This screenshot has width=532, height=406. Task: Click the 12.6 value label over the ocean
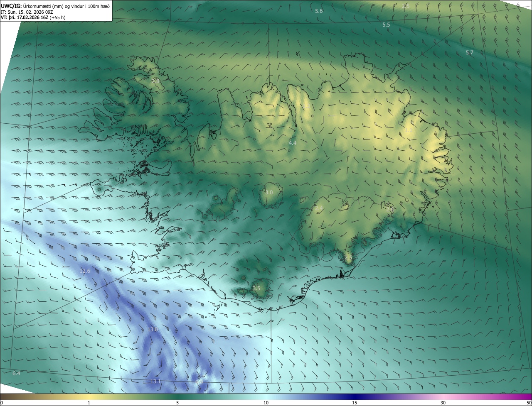tap(85, 271)
